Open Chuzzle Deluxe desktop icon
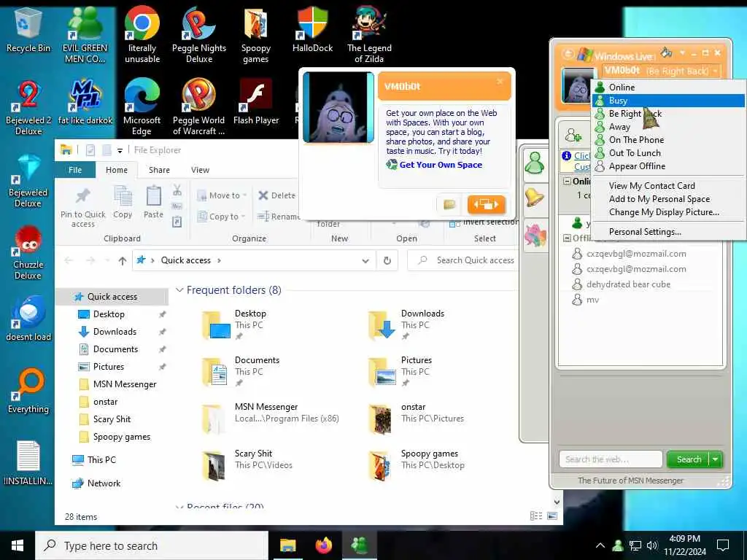The height and width of the screenshot is (560, 747). pos(28,252)
